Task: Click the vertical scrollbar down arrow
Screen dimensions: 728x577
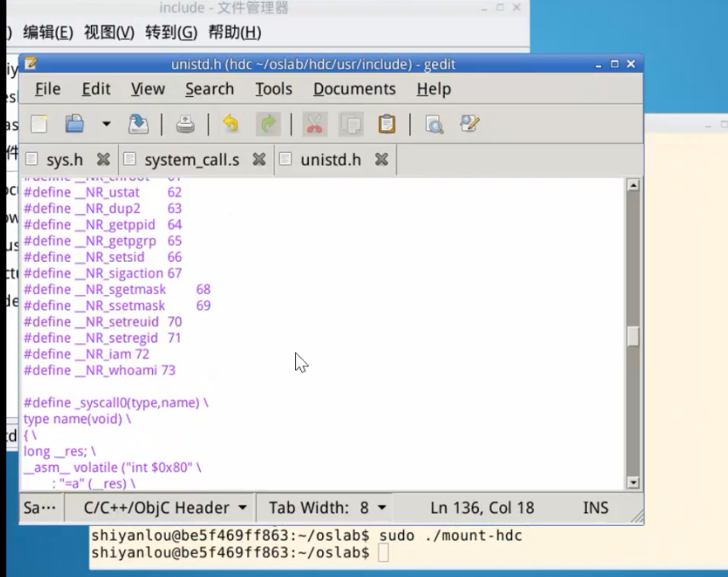Action: 633,483
